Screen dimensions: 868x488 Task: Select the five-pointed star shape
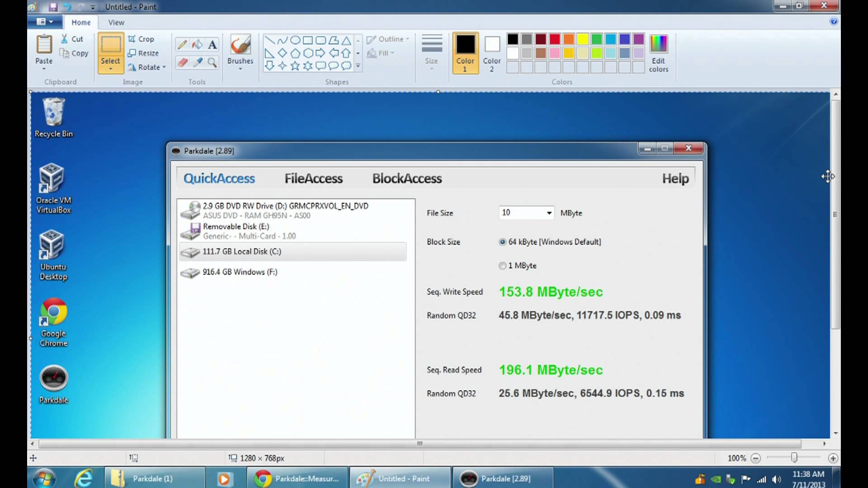295,66
